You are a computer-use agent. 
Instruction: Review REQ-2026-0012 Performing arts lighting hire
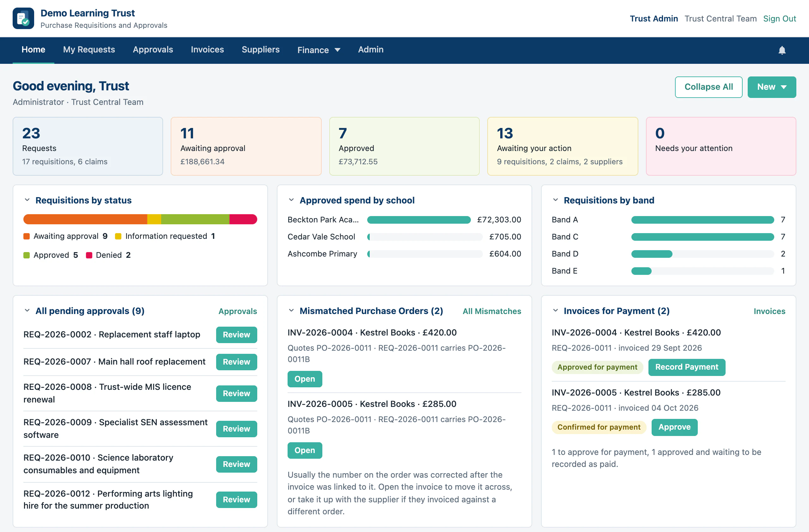[237, 499]
